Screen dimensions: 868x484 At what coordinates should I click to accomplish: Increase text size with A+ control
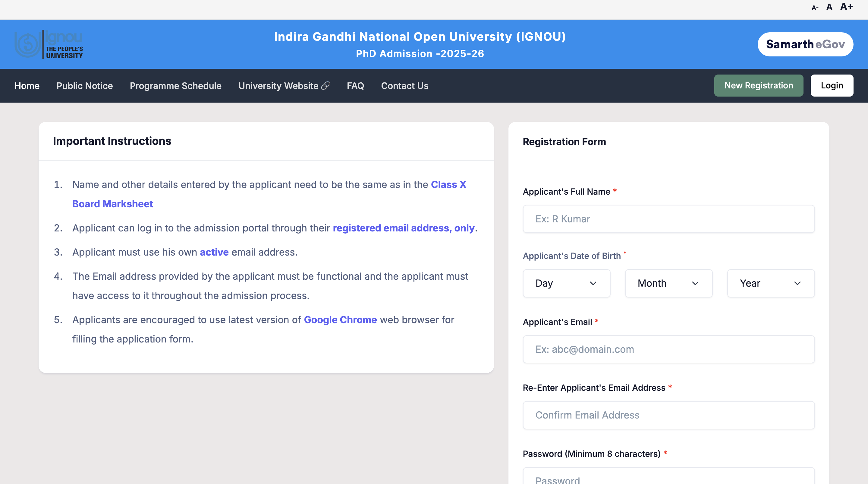click(846, 7)
